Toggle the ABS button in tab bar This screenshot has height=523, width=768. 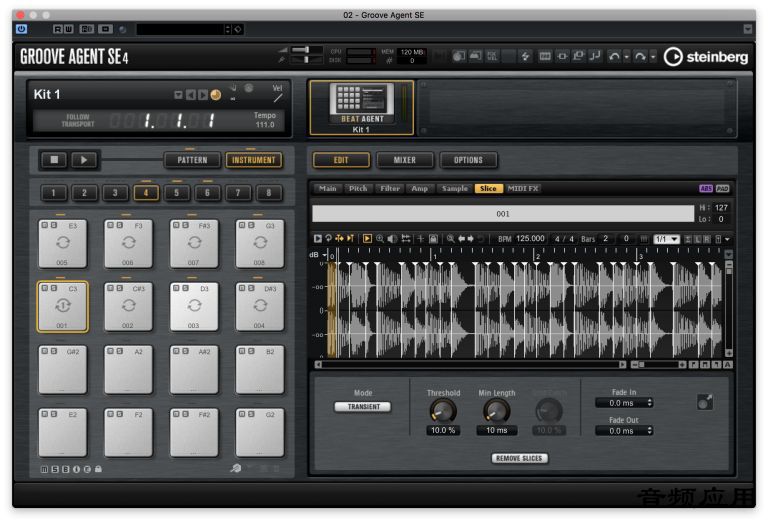706,189
